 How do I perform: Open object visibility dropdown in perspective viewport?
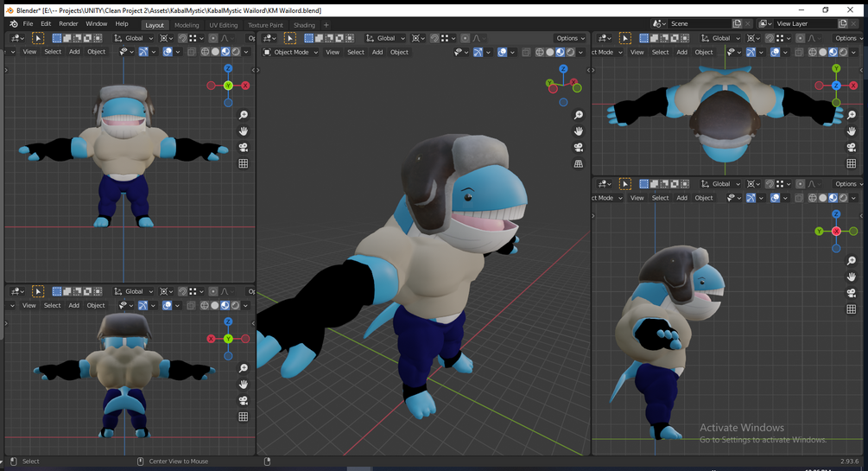point(459,52)
